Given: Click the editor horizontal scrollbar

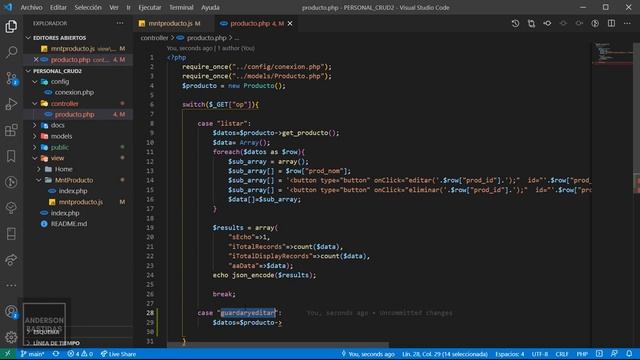Looking at the screenshot, I should pos(278,345).
